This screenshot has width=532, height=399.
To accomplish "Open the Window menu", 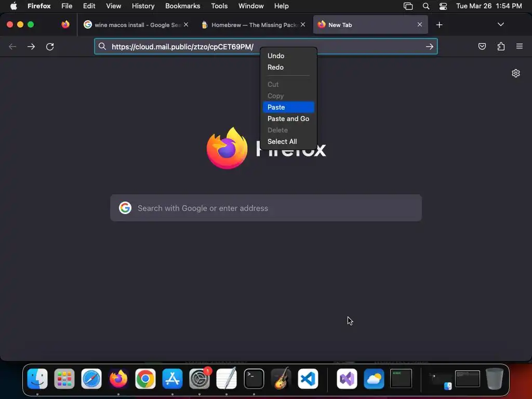I will coord(251,6).
